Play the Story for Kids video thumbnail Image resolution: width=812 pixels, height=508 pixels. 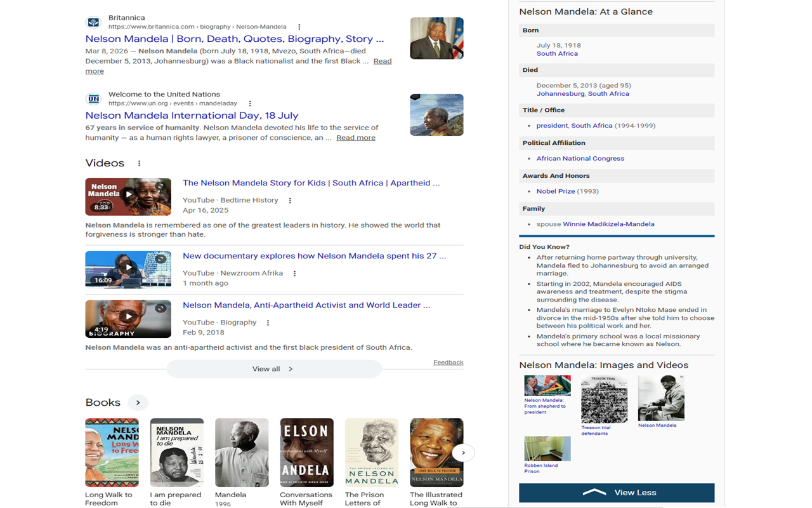pyautogui.click(x=128, y=197)
